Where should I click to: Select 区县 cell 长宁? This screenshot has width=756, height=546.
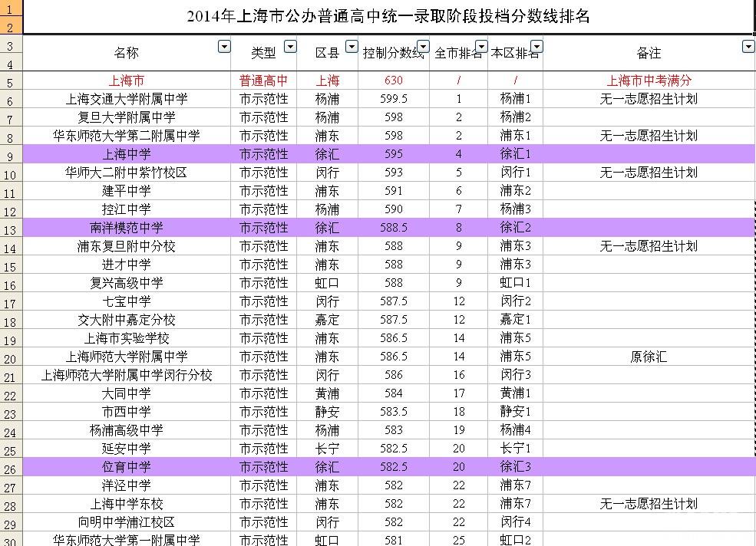328,449
